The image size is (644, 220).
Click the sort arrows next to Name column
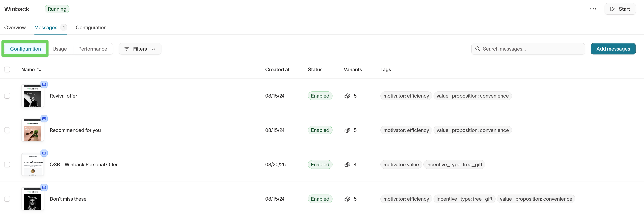pyautogui.click(x=39, y=69)
